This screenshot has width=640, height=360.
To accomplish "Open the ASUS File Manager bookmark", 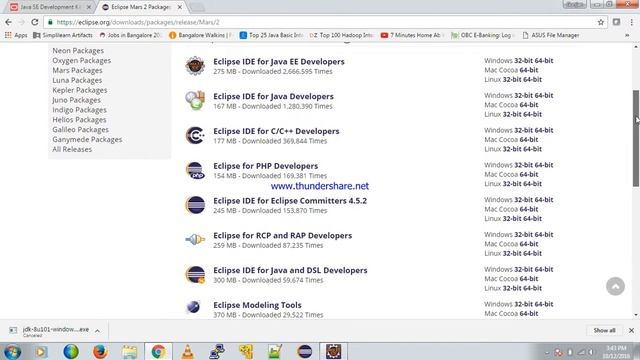I will [x=551, y=36].
